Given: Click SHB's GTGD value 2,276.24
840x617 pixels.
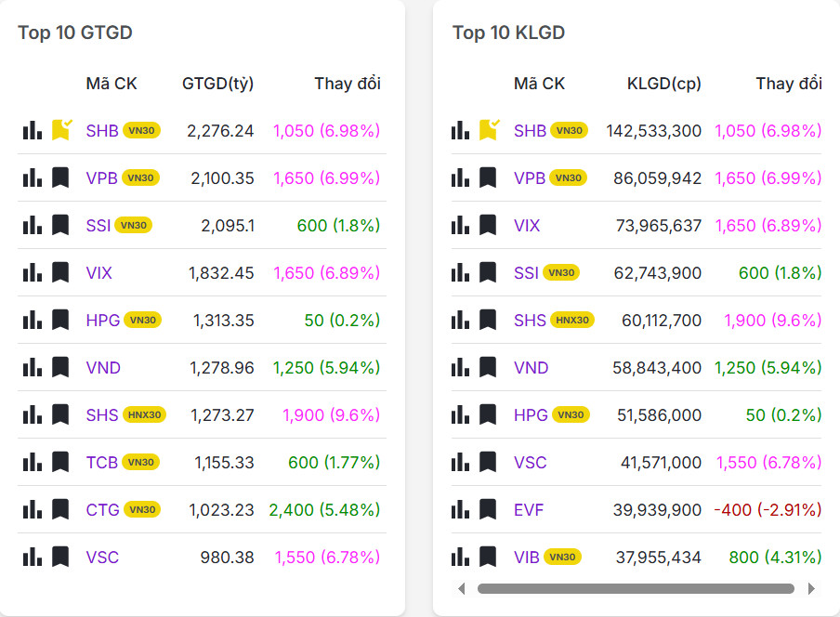Looking at the screenshot, I should 220,131.
